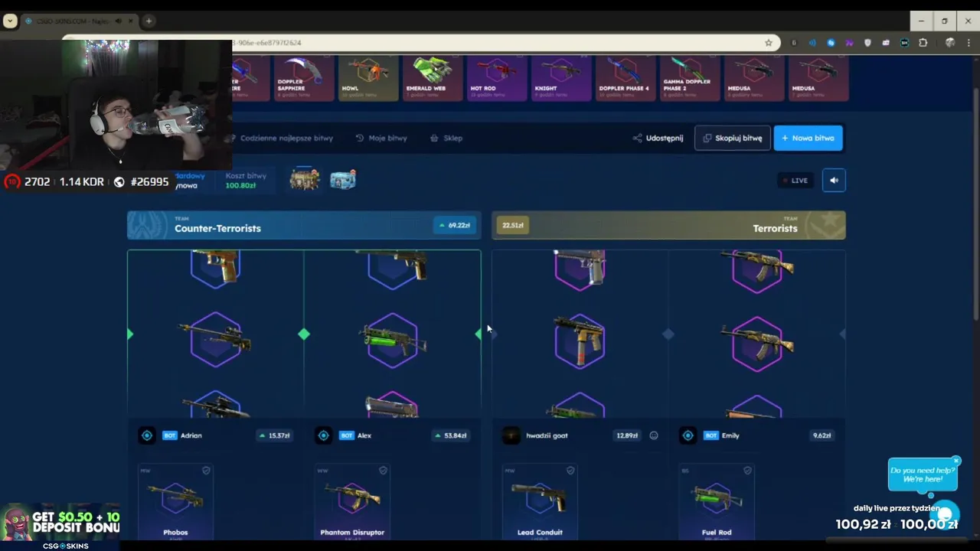Image resolution: width=980 pixels, height=551 pixels.
Task: Click the Koszt bitwy 100.80zł text
Action: click(x=246, y=181)
